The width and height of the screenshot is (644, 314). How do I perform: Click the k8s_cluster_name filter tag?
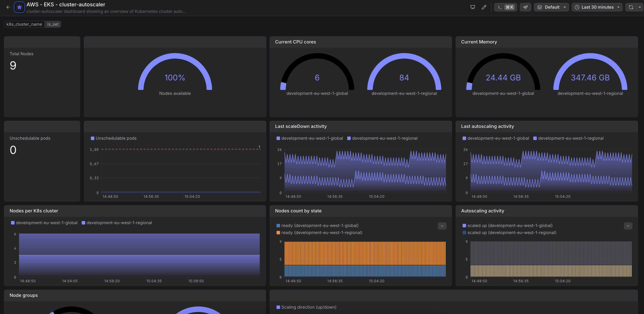(x=24, y=24)
